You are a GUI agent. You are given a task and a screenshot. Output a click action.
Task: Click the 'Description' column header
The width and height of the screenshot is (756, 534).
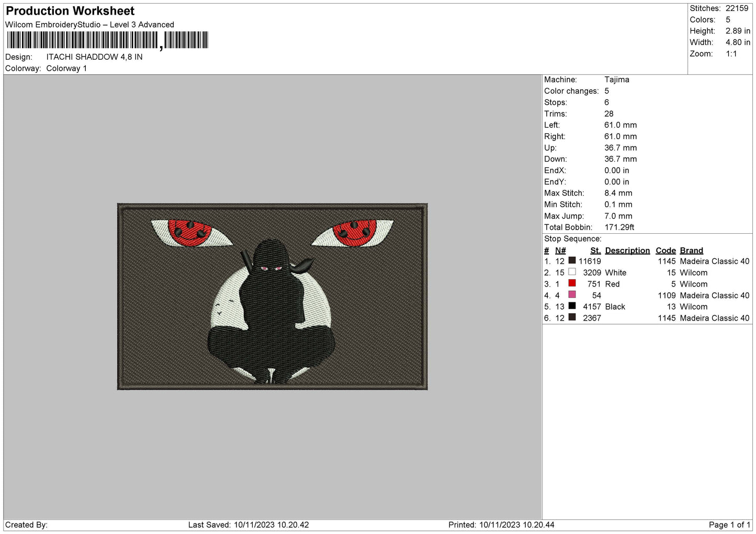(x=627, y=251)
